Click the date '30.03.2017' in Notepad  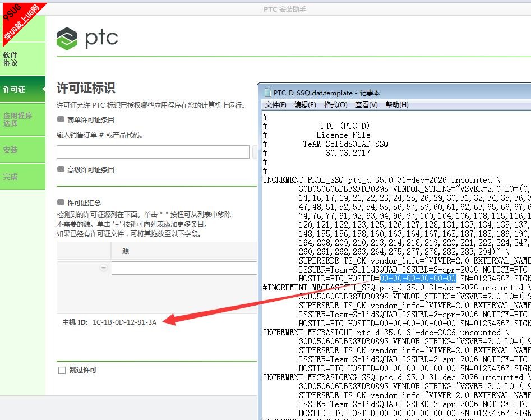coord(348,153)
